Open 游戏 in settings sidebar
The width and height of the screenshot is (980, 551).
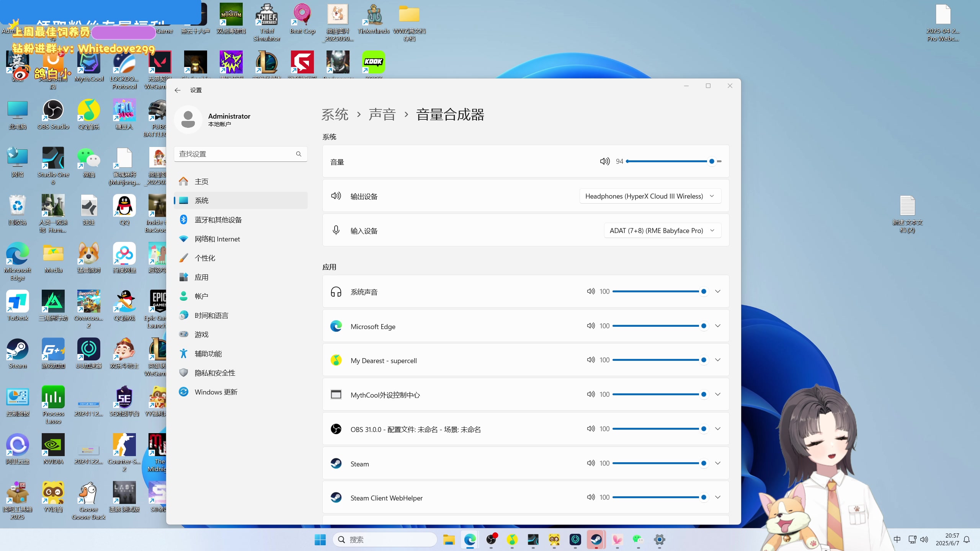240,334
